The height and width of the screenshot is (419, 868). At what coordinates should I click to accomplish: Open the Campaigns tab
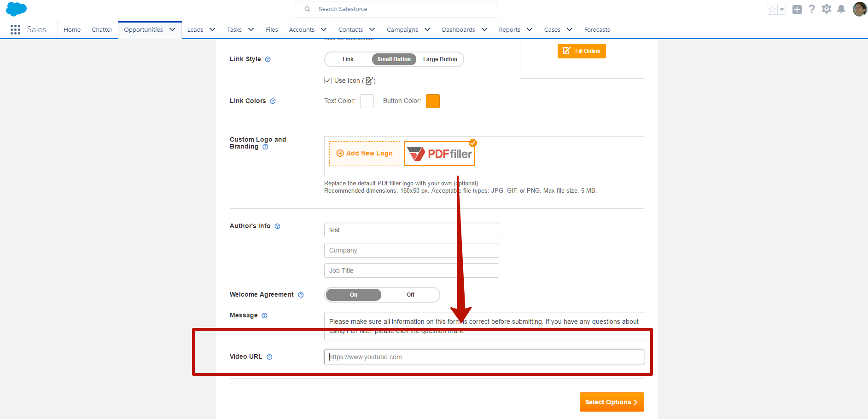click(x=402, y=29)
